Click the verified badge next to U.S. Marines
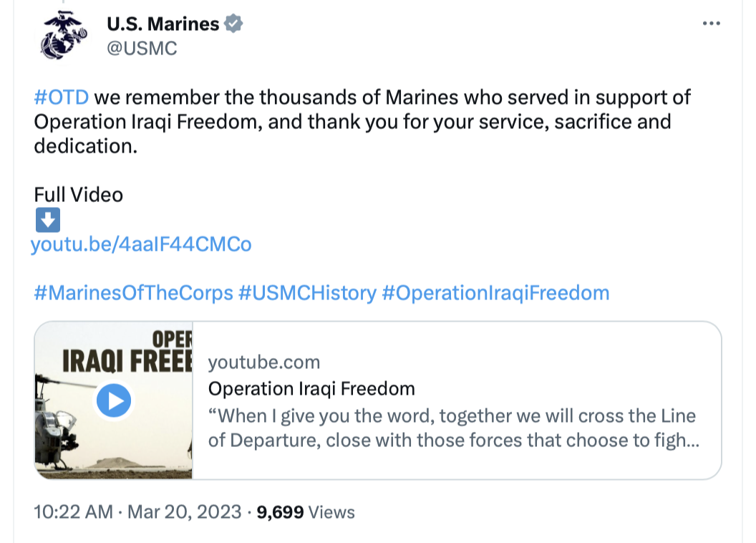 point(233,24)
